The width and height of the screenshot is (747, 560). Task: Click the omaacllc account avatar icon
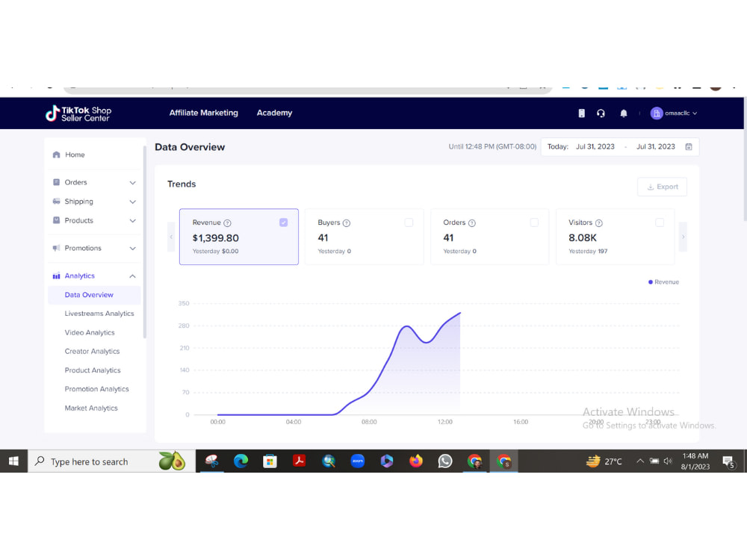click(x=657, y=113)
